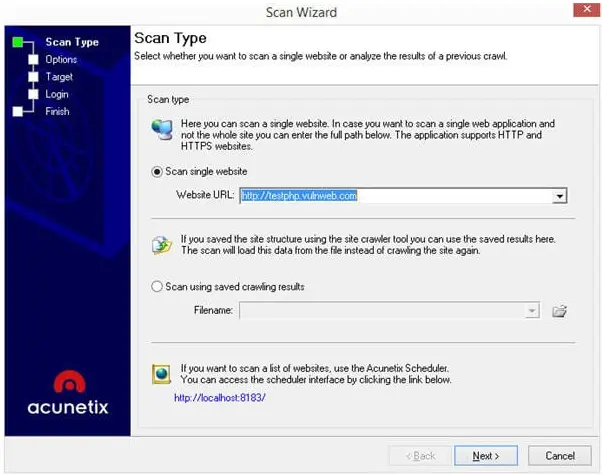Click the white square marker beside Target
The height and width of the screenshot is (474, 602).
[33, 77]
